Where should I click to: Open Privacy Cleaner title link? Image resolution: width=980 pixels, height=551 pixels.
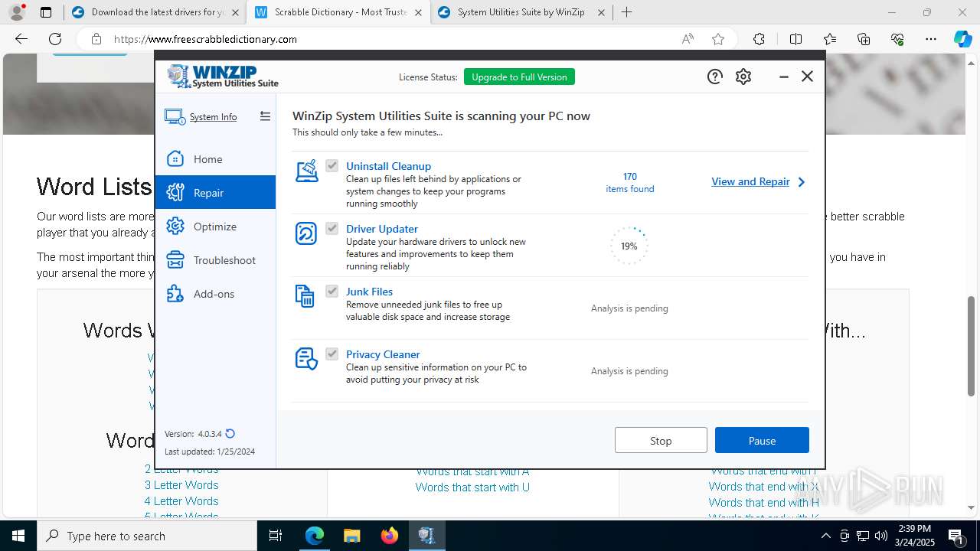point(383,354)
